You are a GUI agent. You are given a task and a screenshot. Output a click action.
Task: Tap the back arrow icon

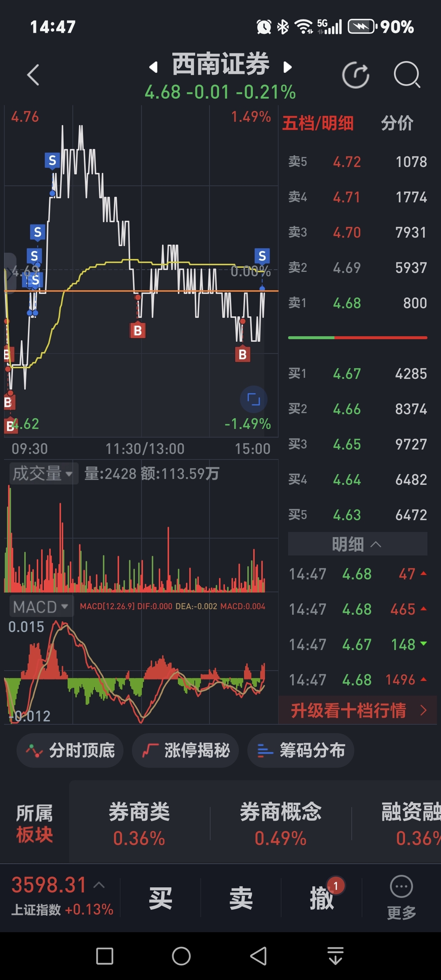33,75
